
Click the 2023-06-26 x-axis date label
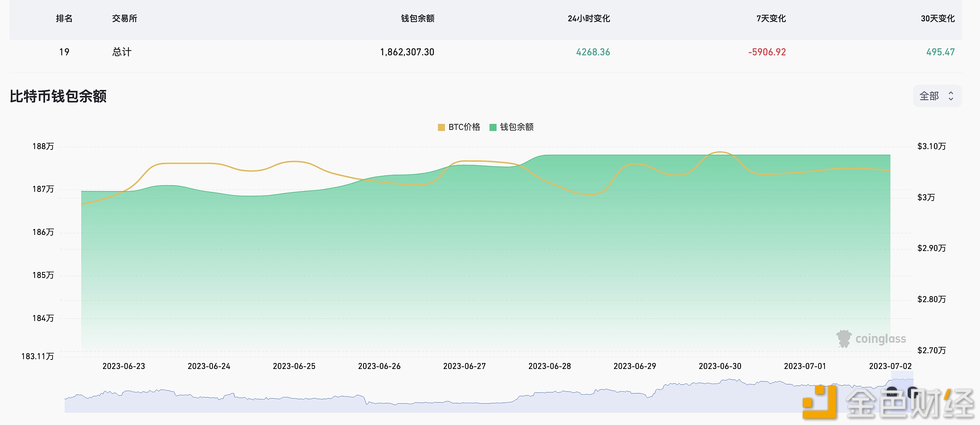tap(379, 366)
